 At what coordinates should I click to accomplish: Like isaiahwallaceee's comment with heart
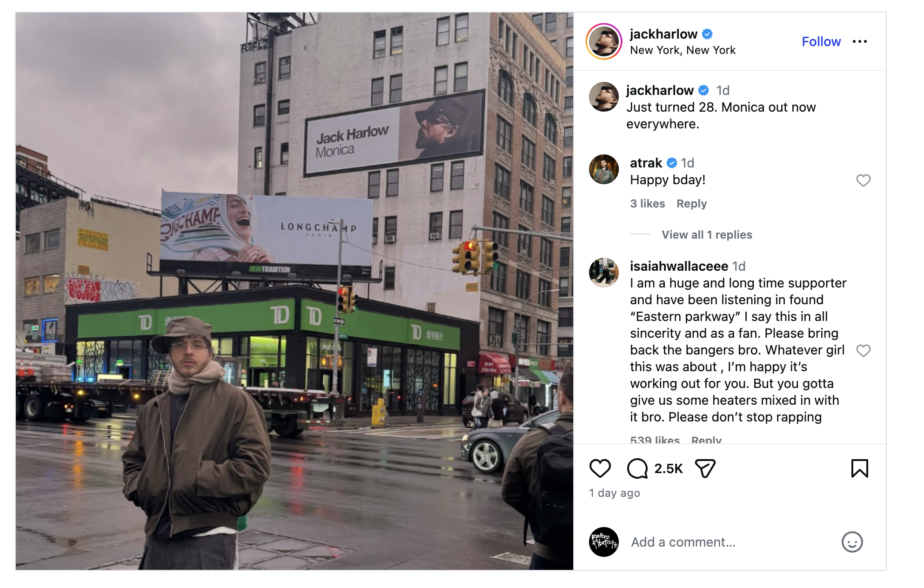click(864, 351)
